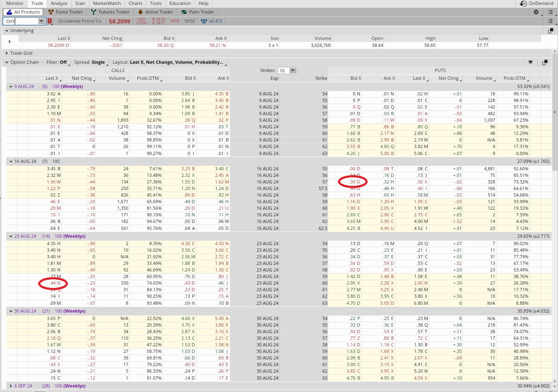The image size is (558, 392).
Task: Click the 9 AUG 24 call volume 1,893
Action: pos(123,120)
